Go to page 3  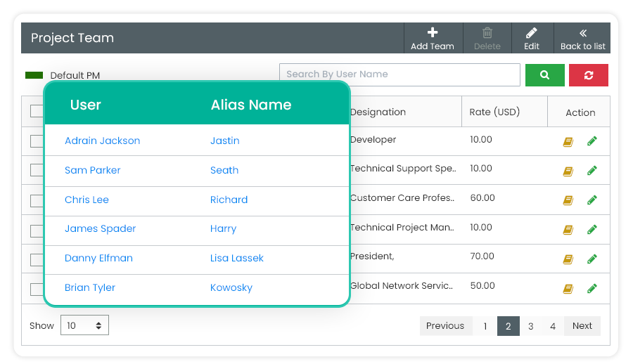point(531,325)
